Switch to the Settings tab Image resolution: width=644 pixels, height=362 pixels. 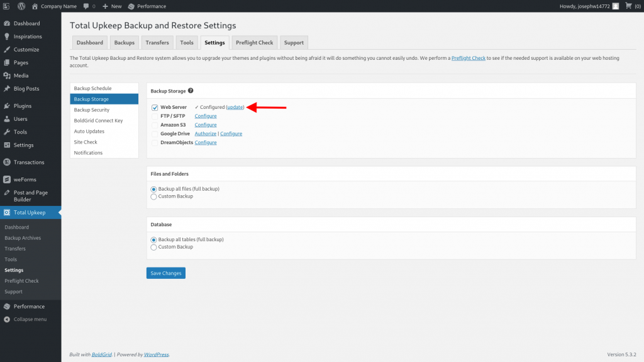point(214,42)
